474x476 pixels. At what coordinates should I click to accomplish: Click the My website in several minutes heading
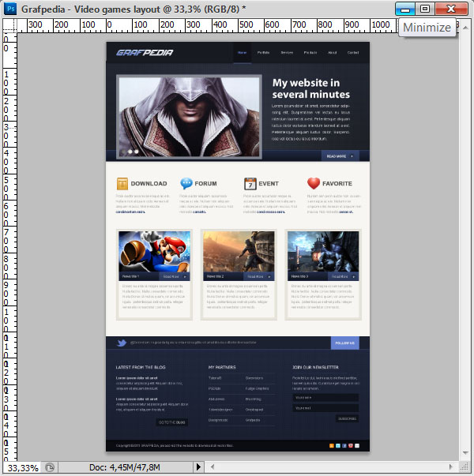tap(310, 88)
